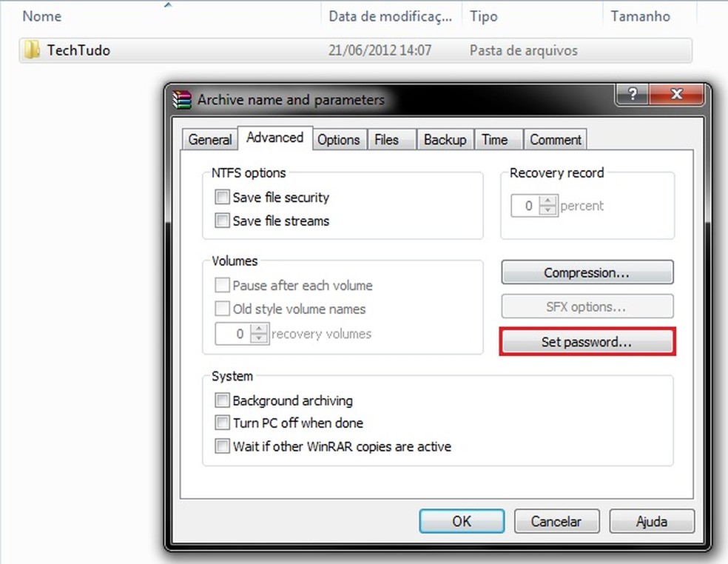Tick Wait if other WinRAR copies are active
This screenshot has height=564, width=728.
[222, 446]
